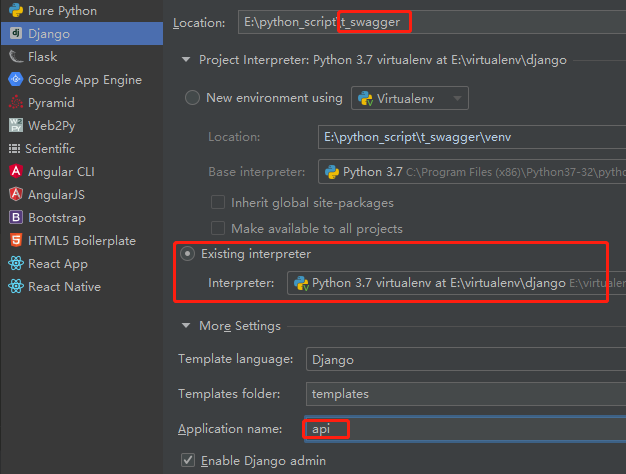Click Python icon in existing Interpreter field
The width and height of the screenshot is (626, 474).
(301, 283)
